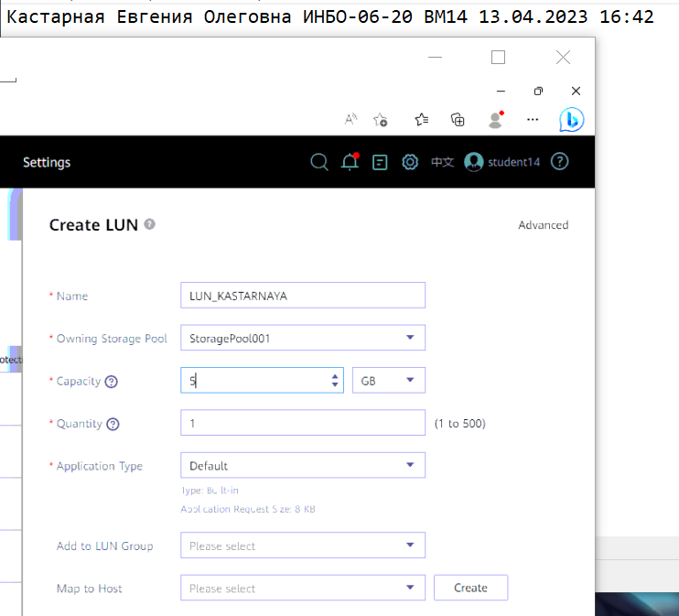Show the Quantity help tooltip icon
The image size is (679, 616).
pos(113,424)
